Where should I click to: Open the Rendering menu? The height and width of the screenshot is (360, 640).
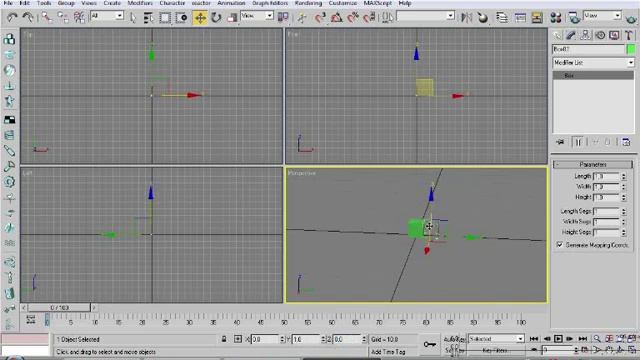308,3
